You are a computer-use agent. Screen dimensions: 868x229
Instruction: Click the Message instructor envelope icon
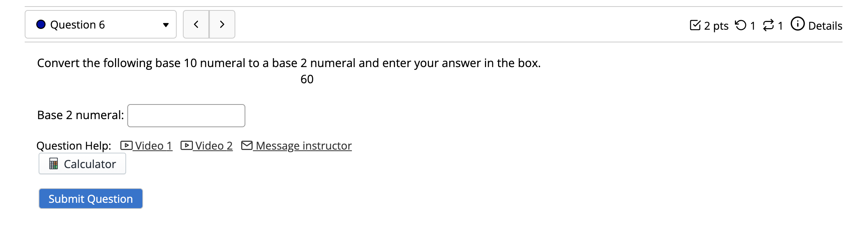coord(247,146)
